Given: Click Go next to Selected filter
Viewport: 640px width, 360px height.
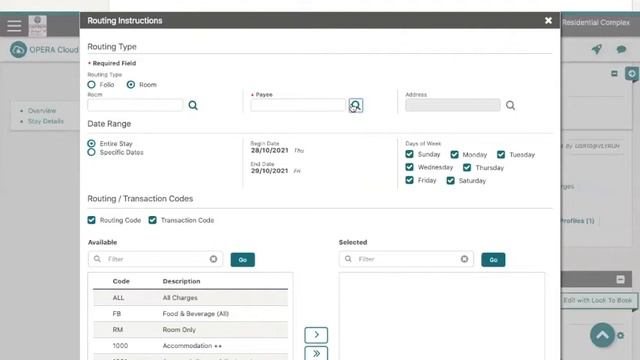Looking at the screenshot, I should (x=493, y=260).
